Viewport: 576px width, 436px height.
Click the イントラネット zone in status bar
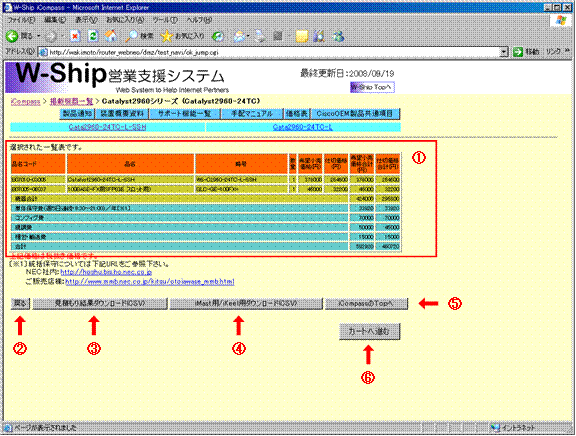point(513,428)
